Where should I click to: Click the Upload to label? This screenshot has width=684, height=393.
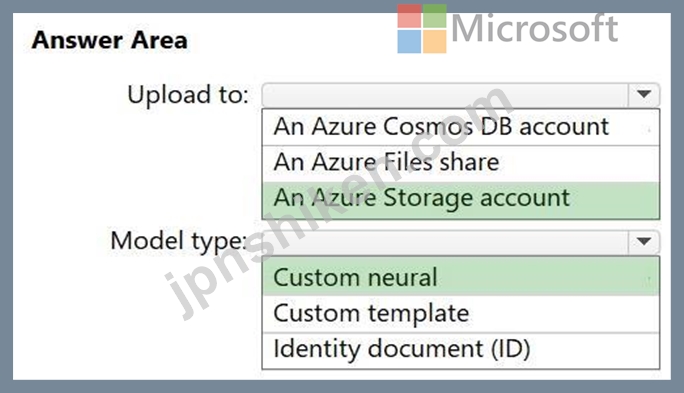tap(188, 95)
